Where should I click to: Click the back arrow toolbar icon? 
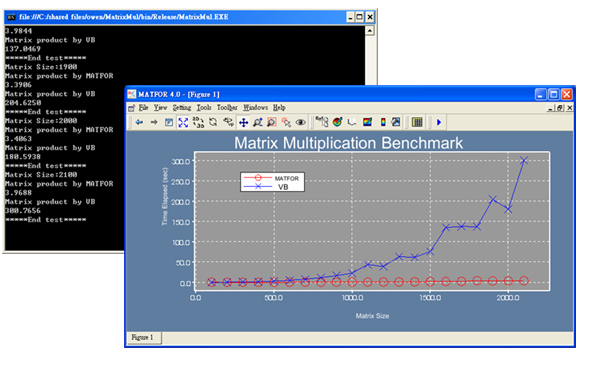pyautogui.click(x=139, y=122)
